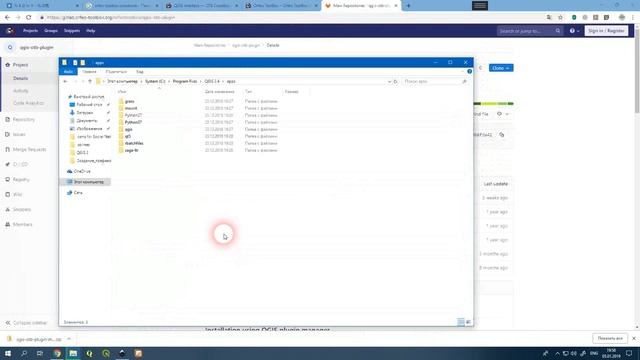Open the View tab in Explorer ribbon
The width and height of the screenshot is (640, 360).
(140, 72)
